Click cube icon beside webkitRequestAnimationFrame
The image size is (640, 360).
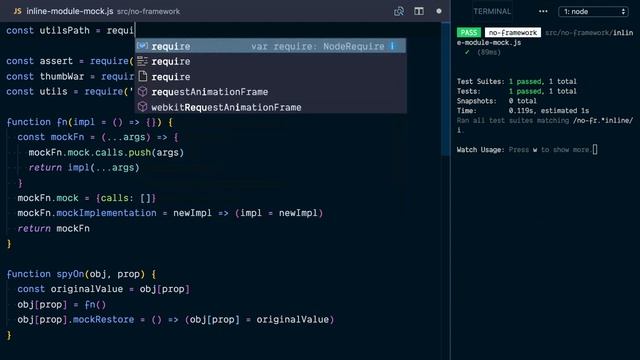[x=142, y=107]
